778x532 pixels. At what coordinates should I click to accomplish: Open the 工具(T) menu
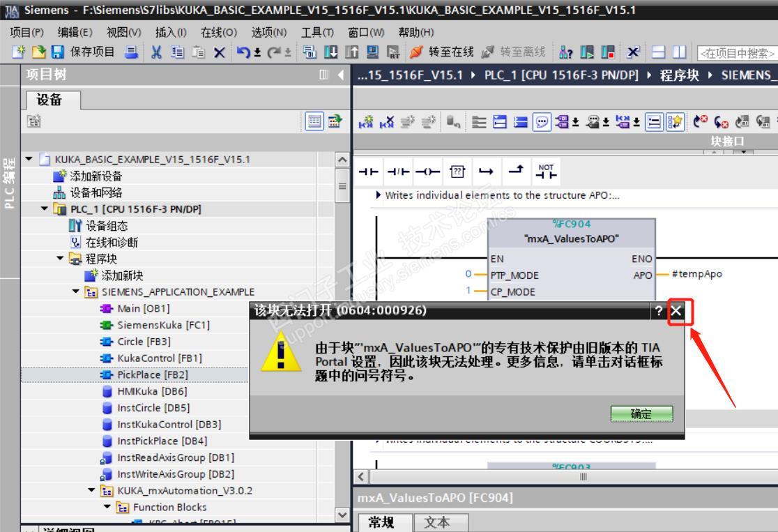(x=318, y=32)
